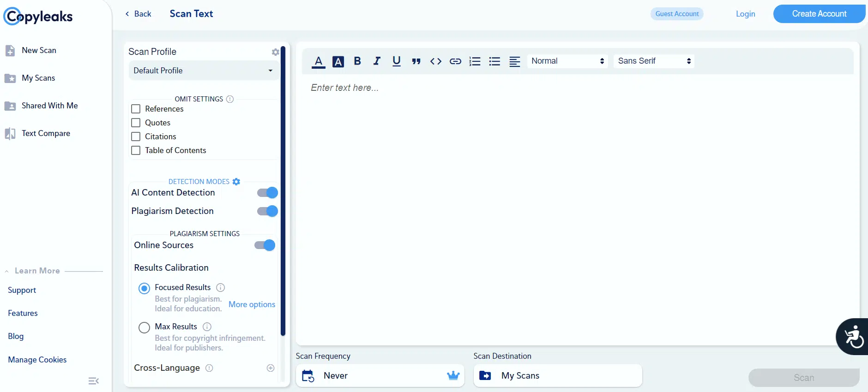Toggle bold formatting
Image resolution: width=868 pixels, height=392 pixels.
click(x=357, y=61)
